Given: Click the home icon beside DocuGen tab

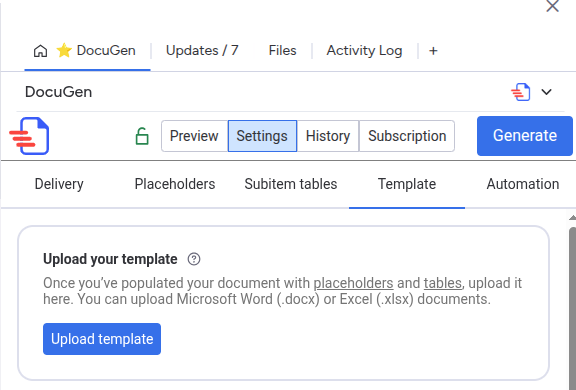Looking at the screenshot, I should coord(40,51).
